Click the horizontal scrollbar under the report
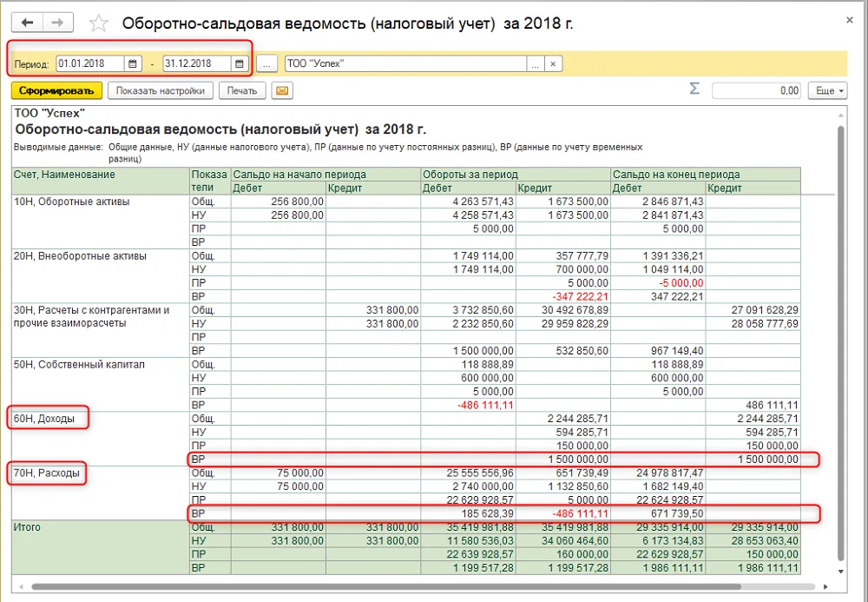Viewport: 868px width, 602px height. [x=386, y=586]
